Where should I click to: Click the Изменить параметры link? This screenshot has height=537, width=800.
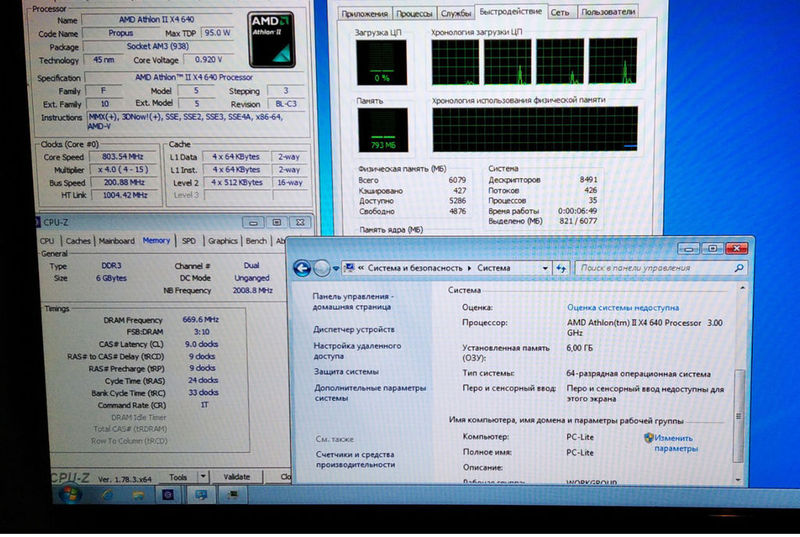point(676,443)
